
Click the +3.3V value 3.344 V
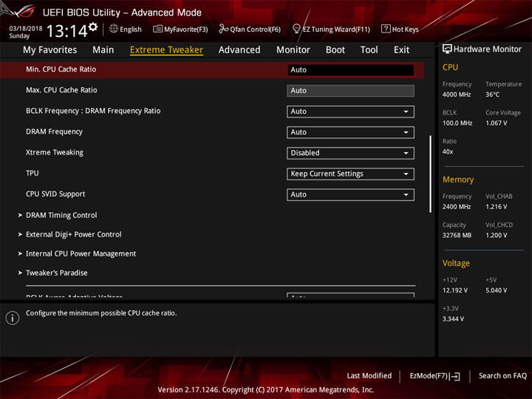(x=453, y=319)
